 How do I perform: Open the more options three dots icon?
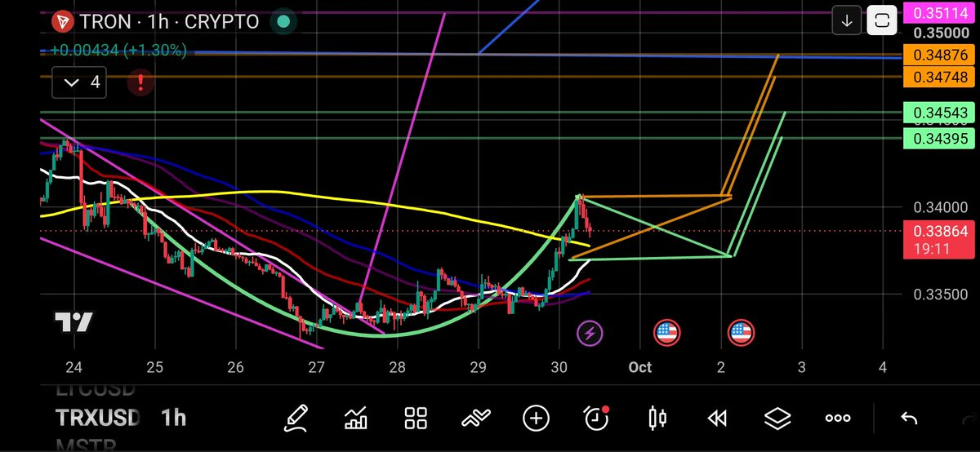tap(838, 419)
